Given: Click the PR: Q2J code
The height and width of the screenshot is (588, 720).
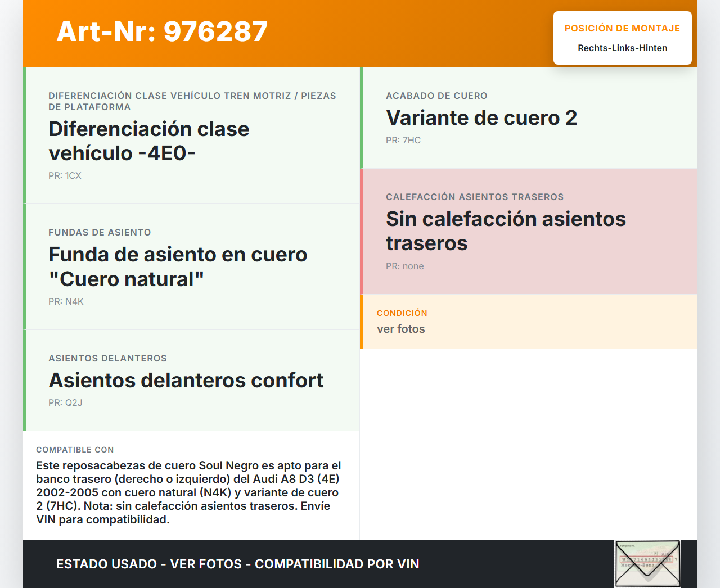Looking at the screenshot, I should 65,403.
